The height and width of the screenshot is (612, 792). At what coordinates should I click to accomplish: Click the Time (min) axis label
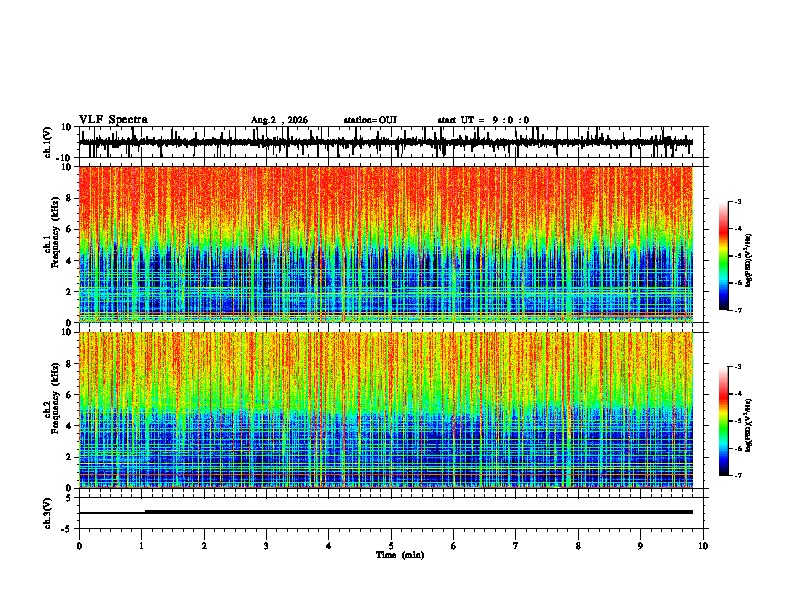(x=400, y=555)
